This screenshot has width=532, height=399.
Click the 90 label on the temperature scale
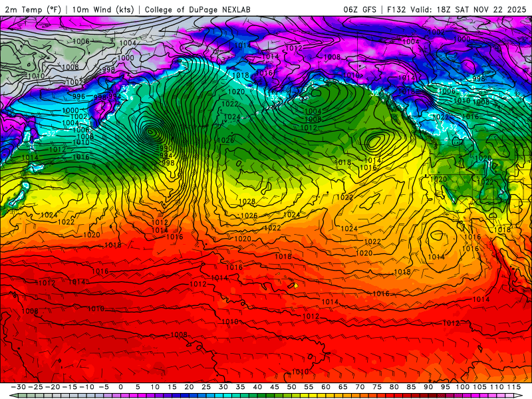click(x=428, y=387)
